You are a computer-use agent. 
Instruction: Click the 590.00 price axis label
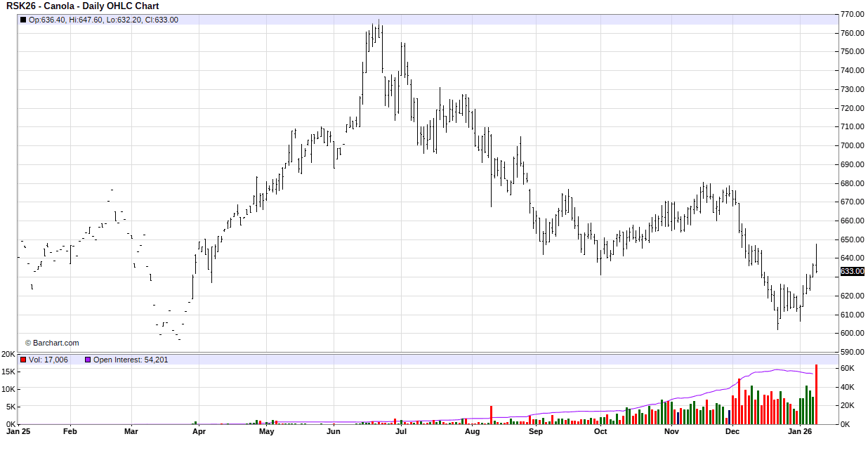(x=852, y=352)
